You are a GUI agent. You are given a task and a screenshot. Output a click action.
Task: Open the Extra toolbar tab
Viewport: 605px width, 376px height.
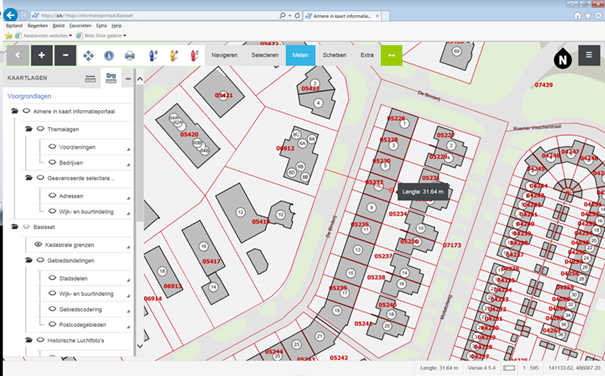tap(367, 55)
